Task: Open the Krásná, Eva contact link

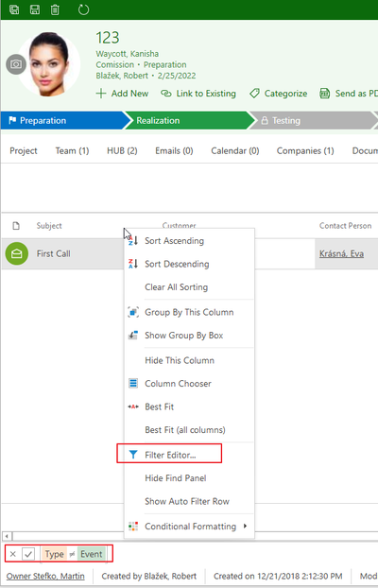Action: [341, 254]
